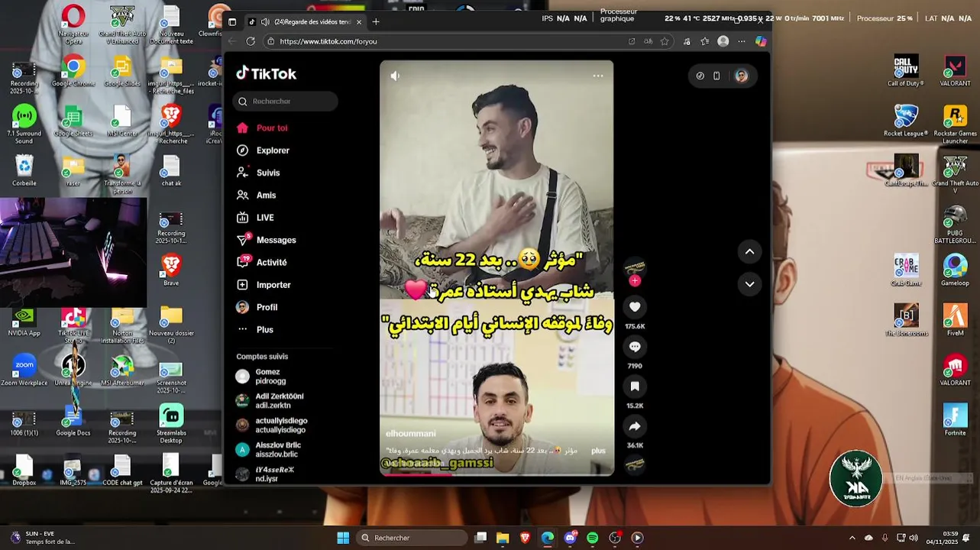
Task: Open Task View on the taskbar
Action: click(480, 538)
